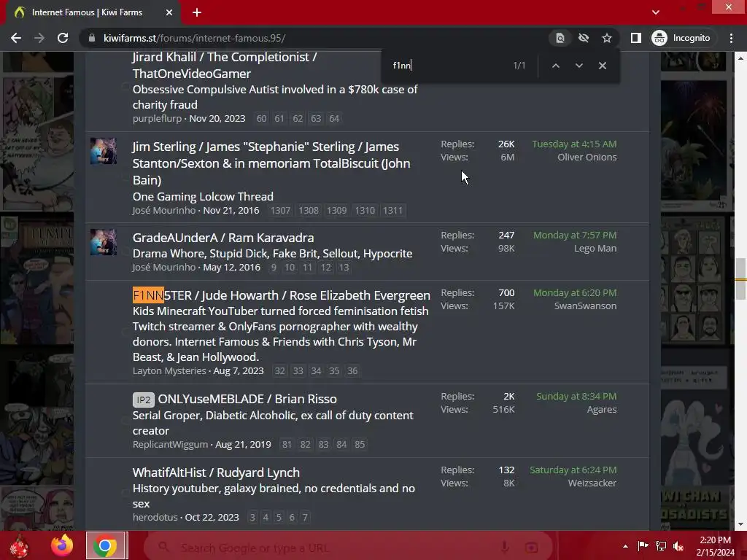Go to previous find result
747x560 pixels.
pos(555,66)
